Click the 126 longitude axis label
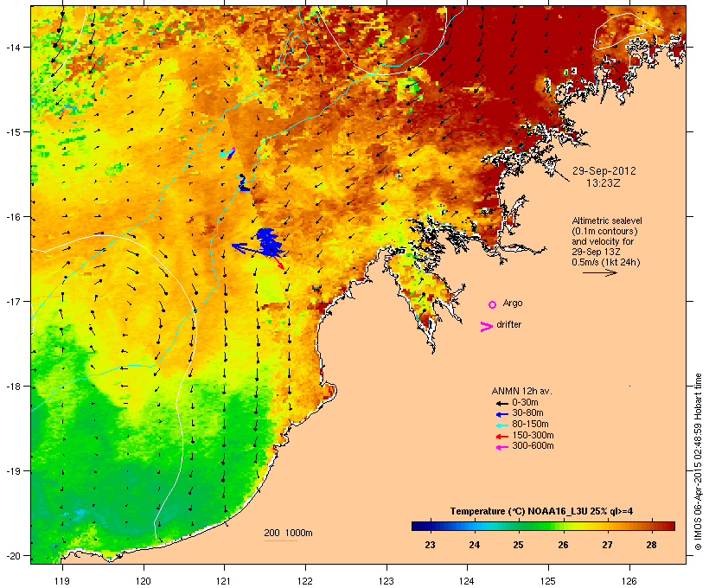Image resolution: width=709 pixels, height=588 pixels. (629, 581)
